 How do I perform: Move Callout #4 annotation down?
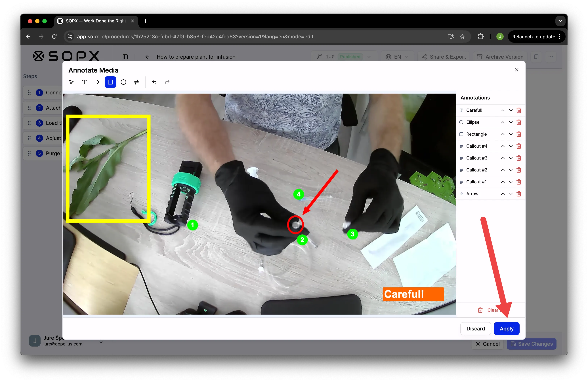[511, 146]
